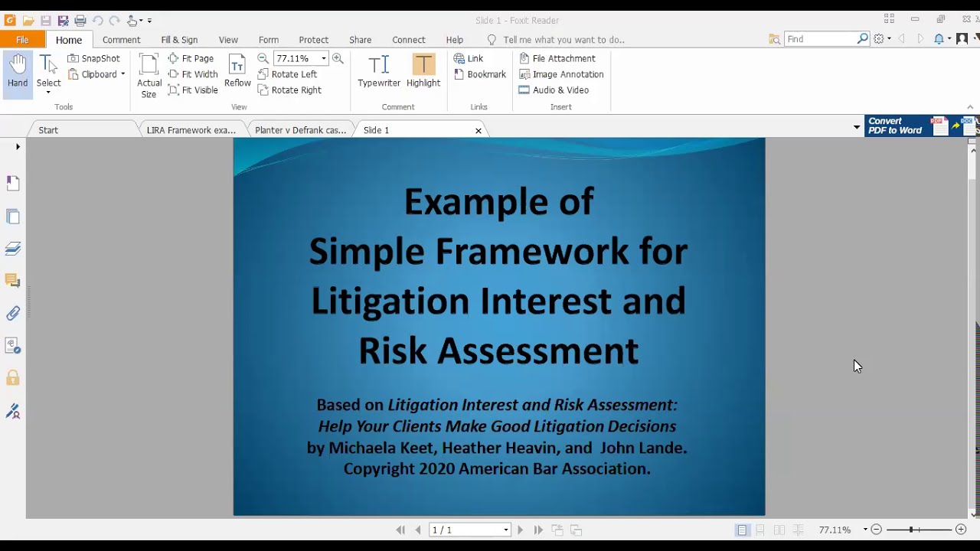Viewport: 980px width, 551px height.
Task: Select the Hand tool
Action: (18, 74)
